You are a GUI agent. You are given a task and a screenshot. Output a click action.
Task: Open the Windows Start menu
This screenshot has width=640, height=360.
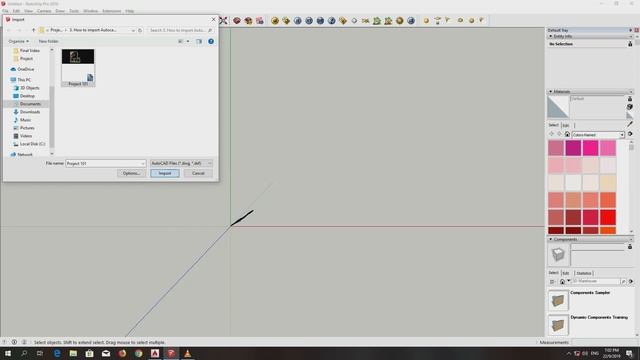7,353
